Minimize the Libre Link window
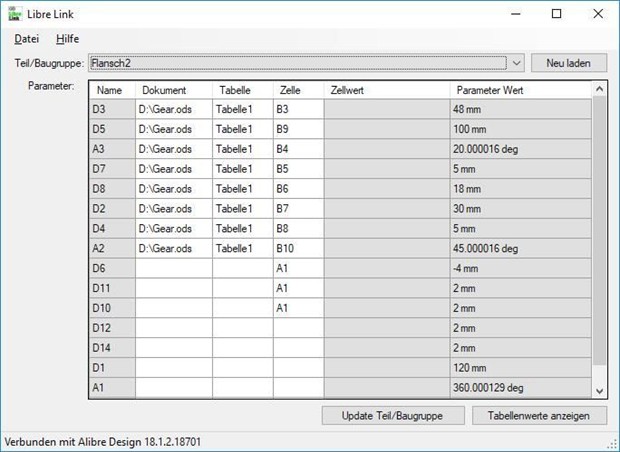620x452 pixels. click(x=516, y=14)
